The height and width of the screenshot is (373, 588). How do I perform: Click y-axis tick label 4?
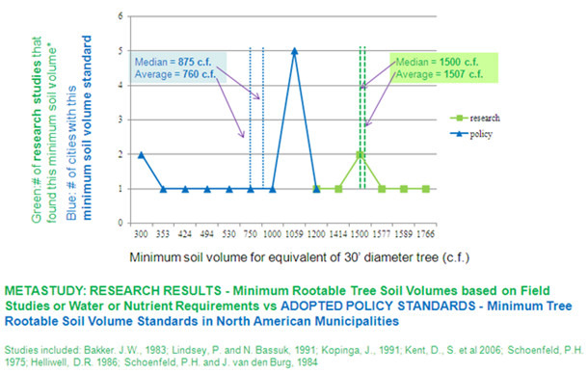pyautogui.click(x=120, y=85)
